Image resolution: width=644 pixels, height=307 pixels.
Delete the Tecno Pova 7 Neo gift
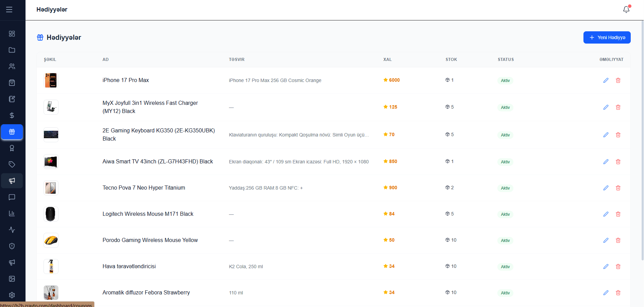(x=618, y=188)
